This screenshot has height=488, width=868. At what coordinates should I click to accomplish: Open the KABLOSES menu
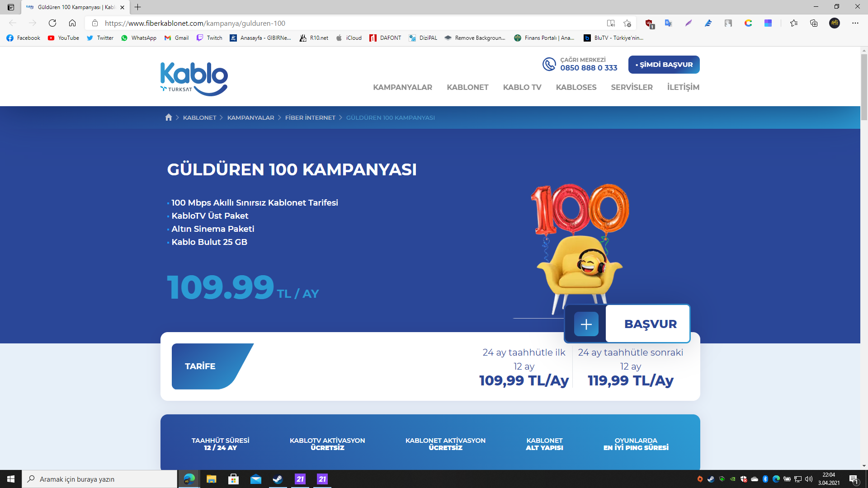click(x=576, y=87)
